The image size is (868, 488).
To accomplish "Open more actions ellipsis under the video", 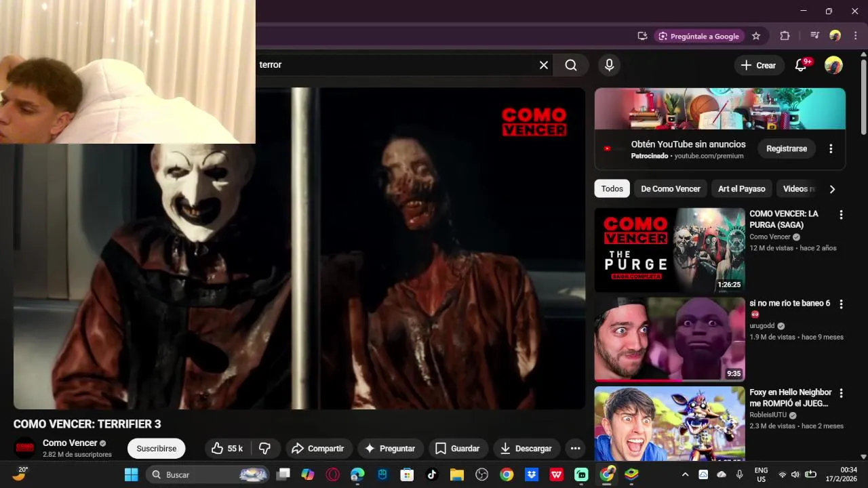I will [575, 449].
